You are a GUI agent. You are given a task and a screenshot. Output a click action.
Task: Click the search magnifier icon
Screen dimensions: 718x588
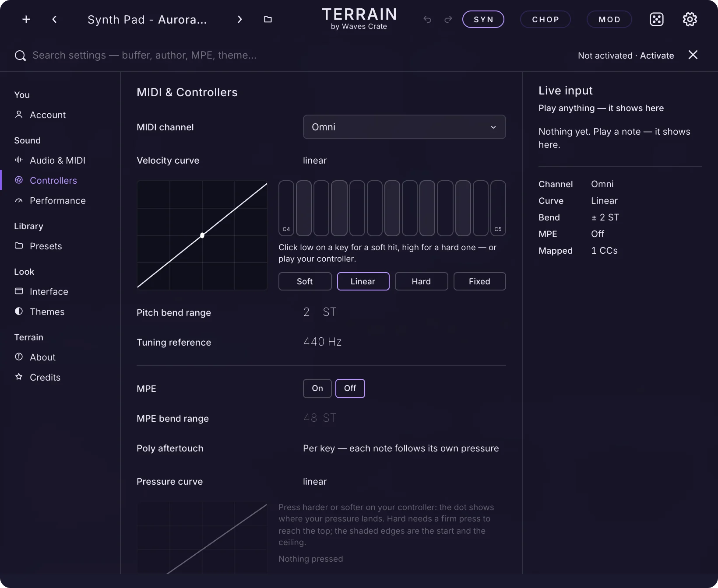point(20,56)
